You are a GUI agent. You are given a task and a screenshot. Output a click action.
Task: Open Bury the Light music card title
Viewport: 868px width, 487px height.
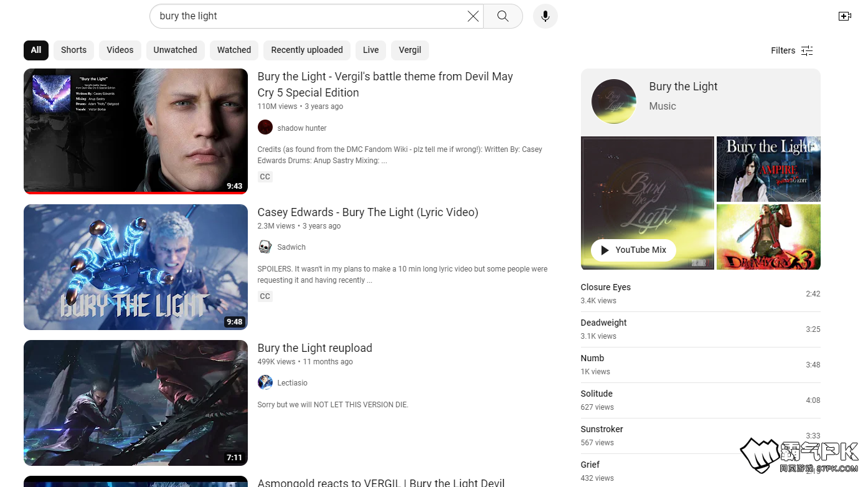tap(683, 87)
